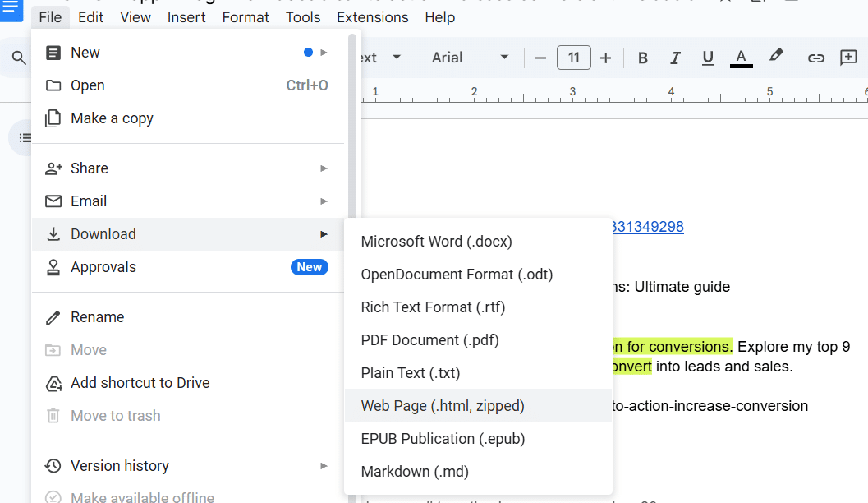Click the File menu scrollbar

coord(352,127)
